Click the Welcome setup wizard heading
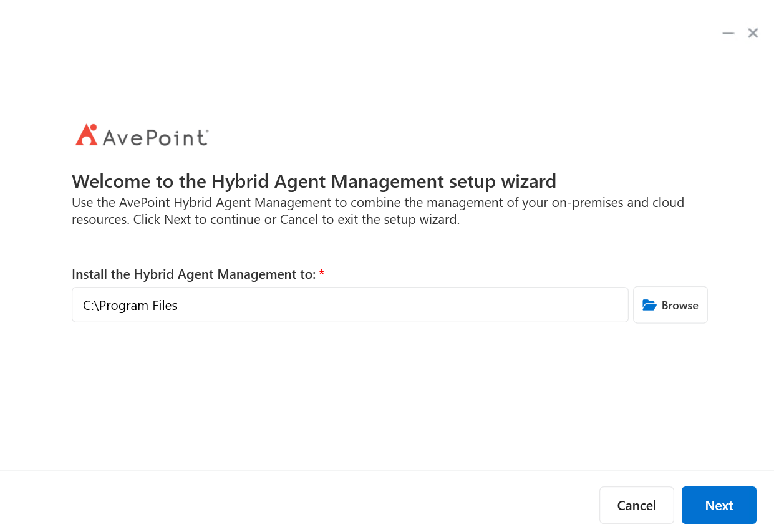Image resolution: width=774 pixels, height=532 pixels. pos(314,181)
